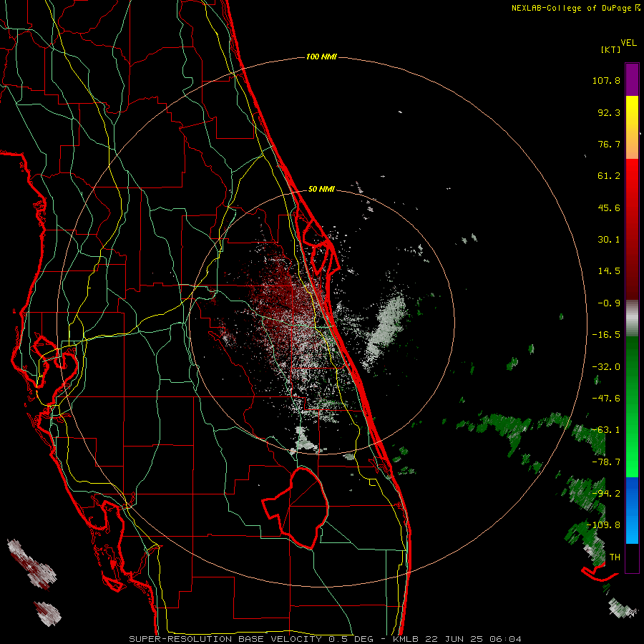Click the purple segment of the color bar
644x644 pixels.
pos(632,79)
